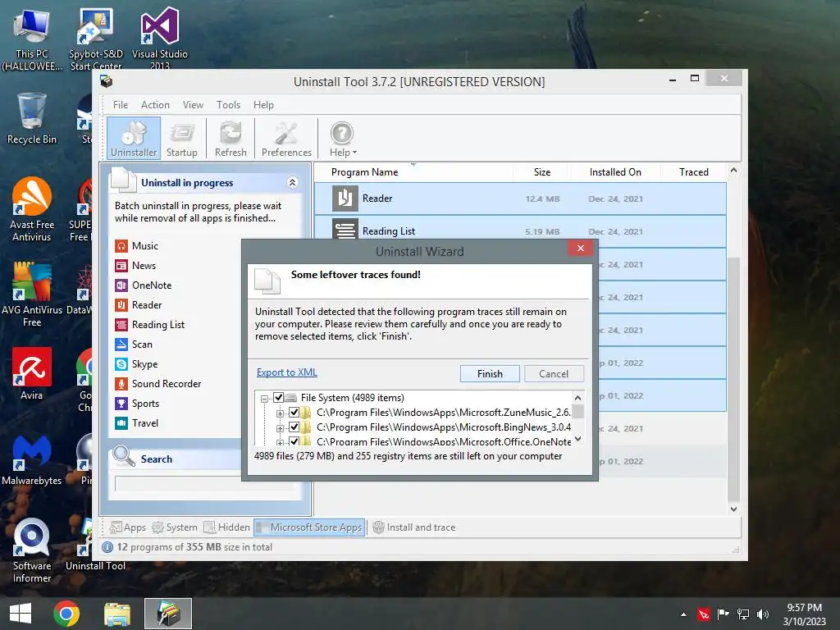
Task: Click the Search magnifier icon
Action: 124,456
